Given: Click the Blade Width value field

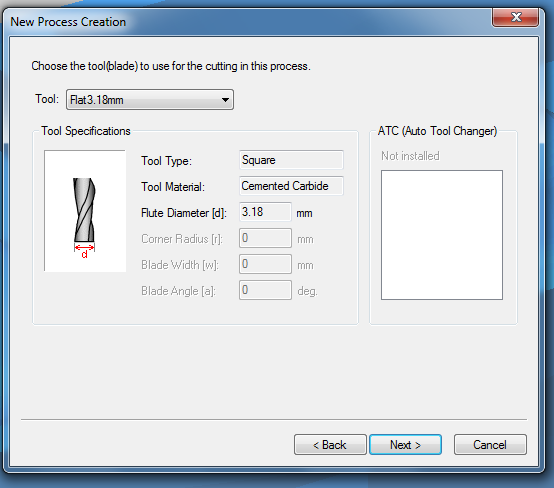Looking at the screenshot, I should click(265, 264).
